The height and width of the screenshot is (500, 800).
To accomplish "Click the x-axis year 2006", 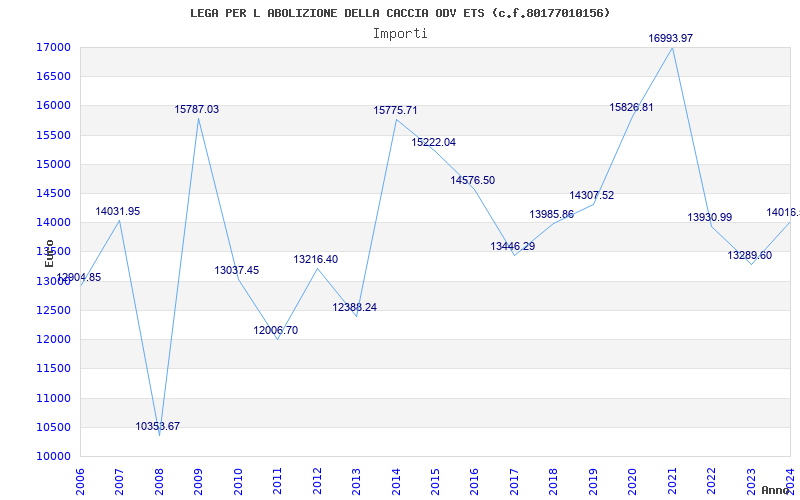I will (80, 481).
